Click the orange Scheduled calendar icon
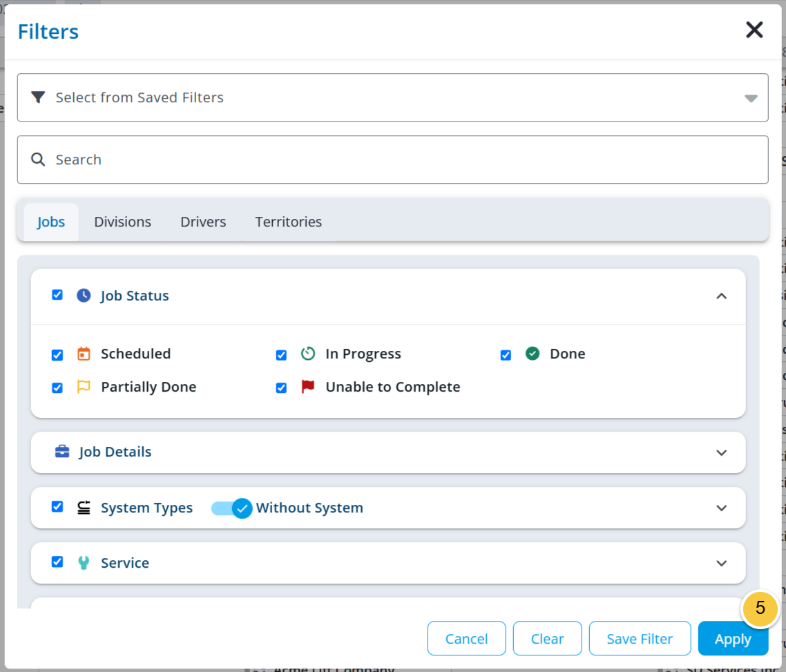The height and width of the screenshot is (672, 786). coord(84,354)
